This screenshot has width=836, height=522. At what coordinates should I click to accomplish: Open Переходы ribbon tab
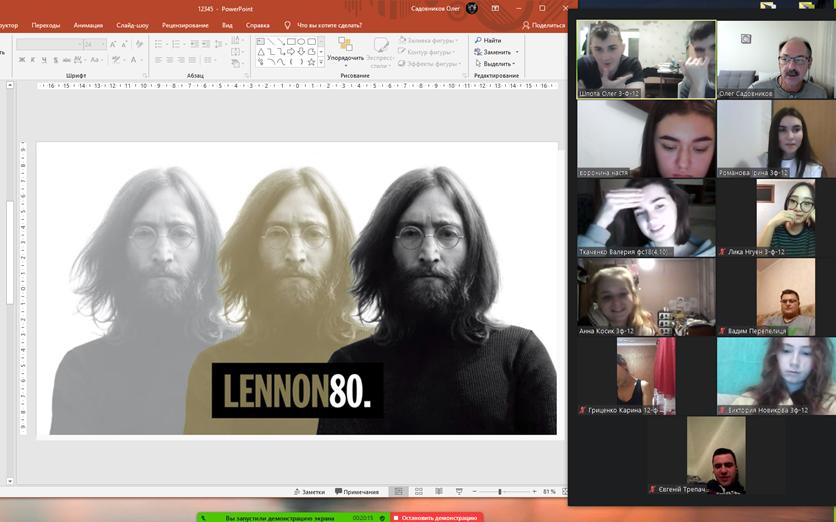(46, 25)
